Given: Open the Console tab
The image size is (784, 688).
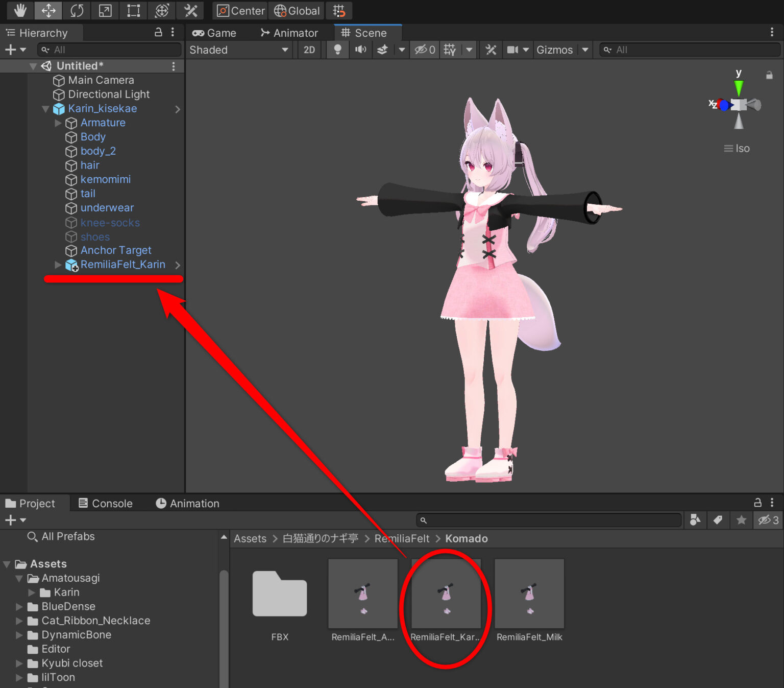Looking at the screenshot, I should point(106,503).
